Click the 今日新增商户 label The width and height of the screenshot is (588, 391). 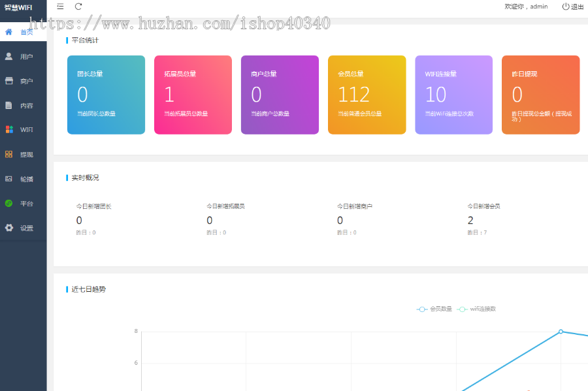tap(355, 206)
